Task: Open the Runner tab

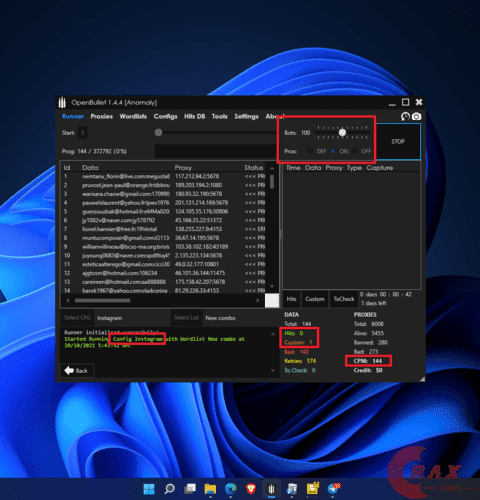Action: click(x=73, y=116)
